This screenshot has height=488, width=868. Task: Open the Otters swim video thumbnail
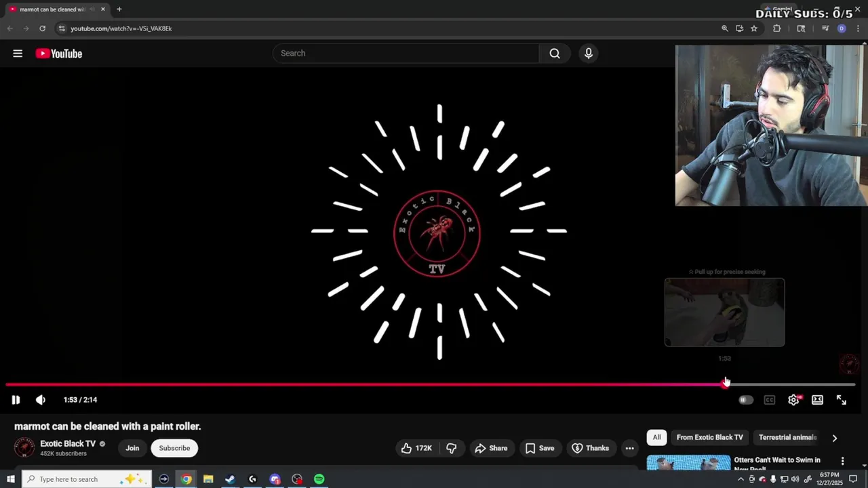coord(688,462)
